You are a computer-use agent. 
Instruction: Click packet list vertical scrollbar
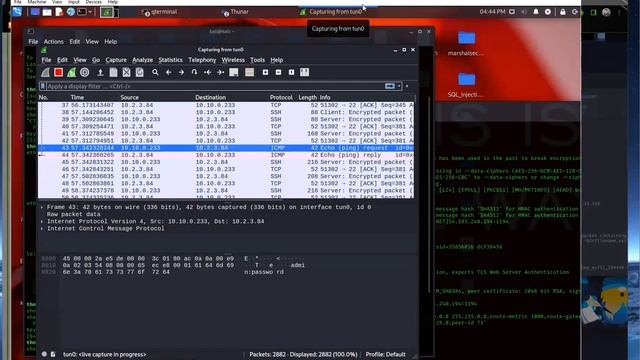click(416, 147)
